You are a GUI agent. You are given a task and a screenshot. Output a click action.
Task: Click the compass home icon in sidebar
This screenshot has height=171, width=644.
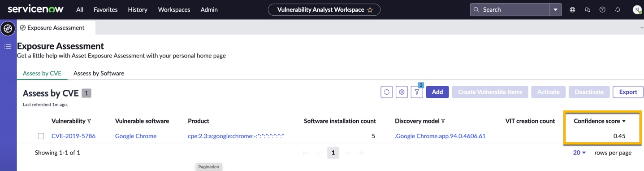point(8,28)
